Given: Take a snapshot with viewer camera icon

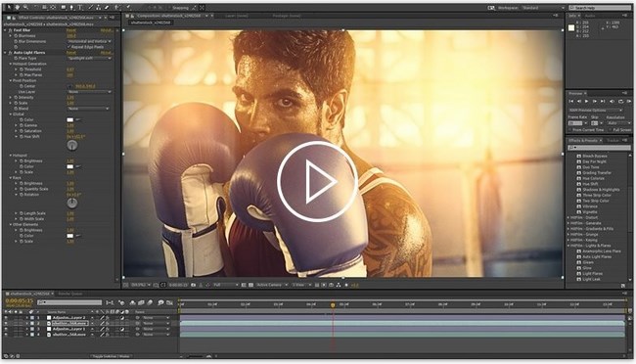Looking at the screenshot, I should (194, 285).
